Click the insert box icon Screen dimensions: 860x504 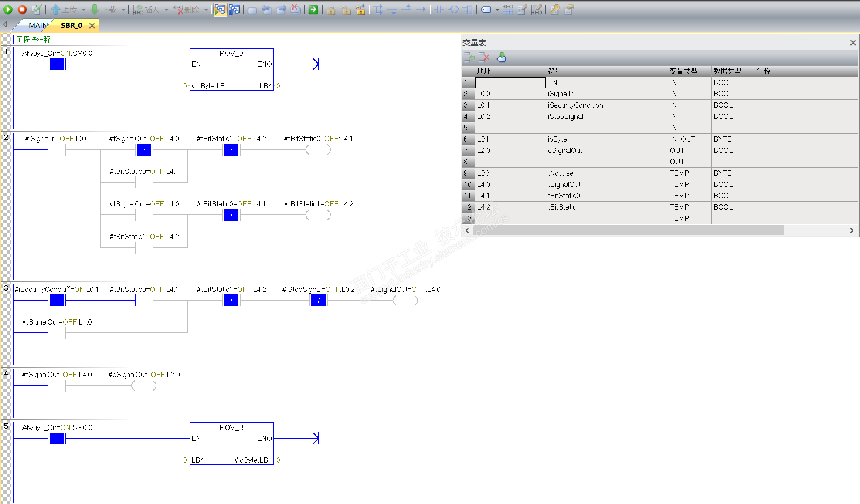(x=468, y=9)
